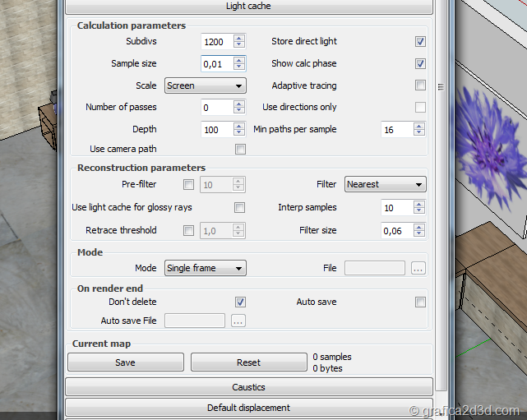Expand the Mode dropdown Single frame
This screenshot has height=420, width=527.
(x=205, y=268)
